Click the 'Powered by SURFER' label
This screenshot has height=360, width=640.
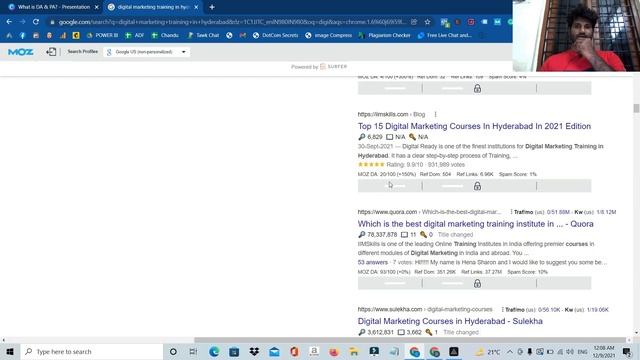(319, 67)
